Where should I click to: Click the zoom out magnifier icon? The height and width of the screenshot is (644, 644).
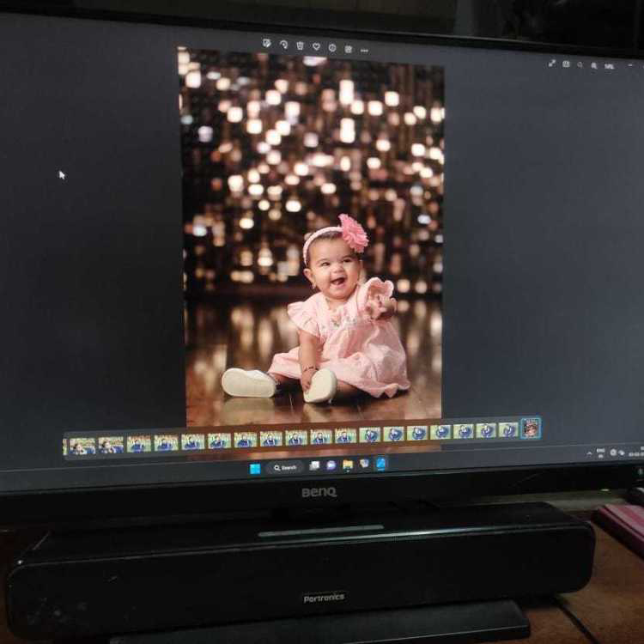pos(580,64)
